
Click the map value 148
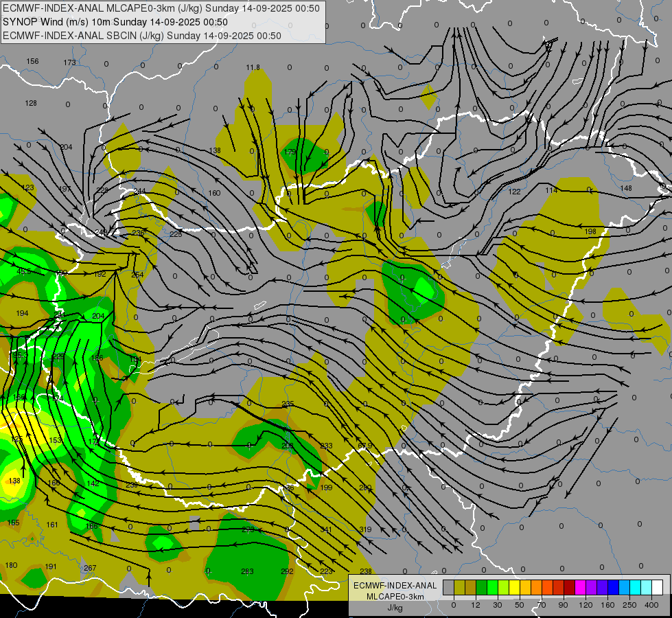[626, 188]
